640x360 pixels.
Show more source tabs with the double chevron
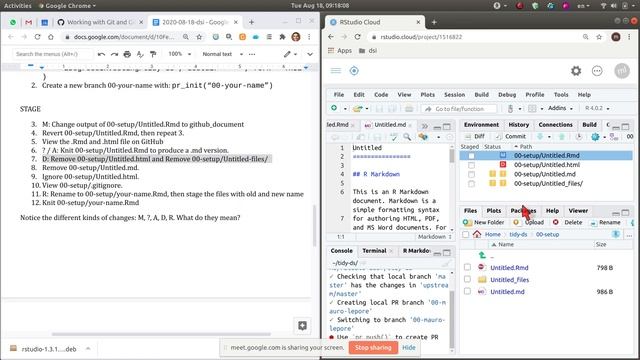[x=424, y=126]
